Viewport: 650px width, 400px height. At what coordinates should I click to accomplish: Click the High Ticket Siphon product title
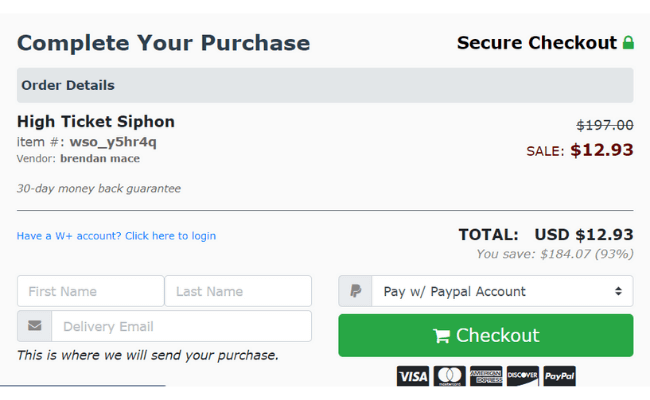coord(96,121)
